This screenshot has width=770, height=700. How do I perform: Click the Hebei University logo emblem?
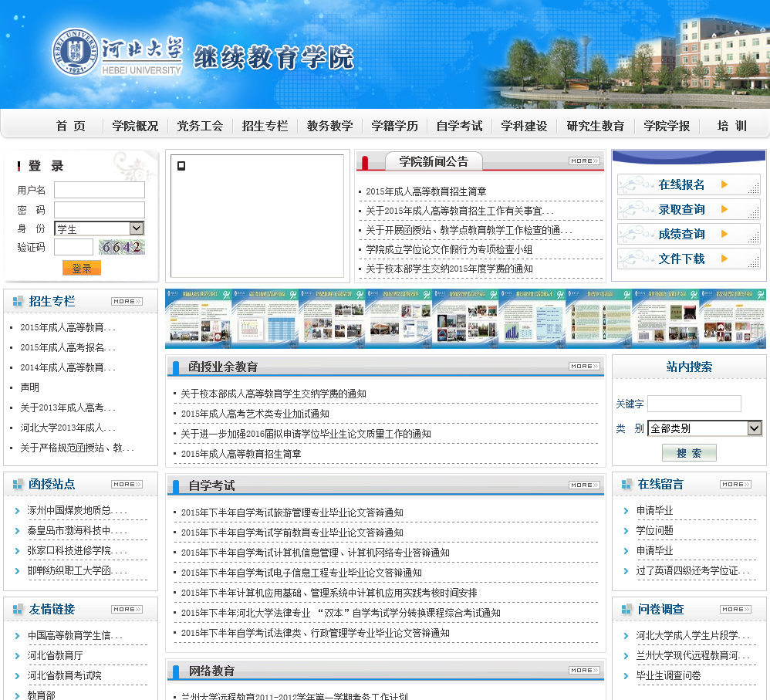75,52
